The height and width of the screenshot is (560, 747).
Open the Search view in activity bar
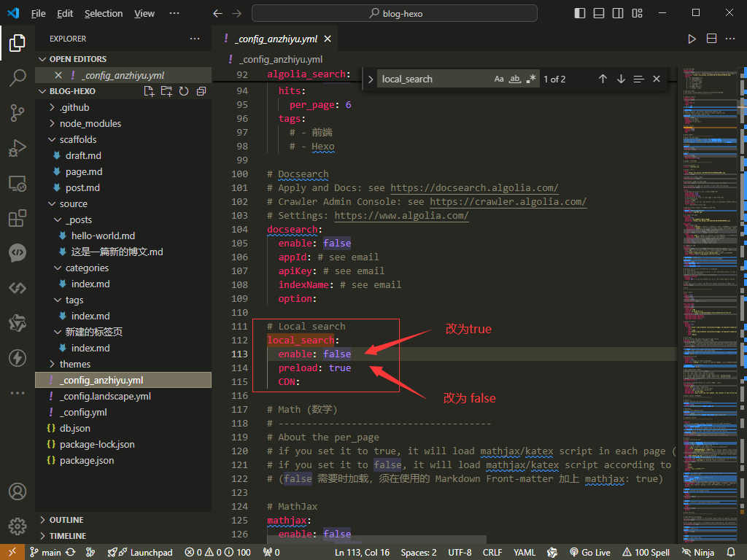[18, 78]
